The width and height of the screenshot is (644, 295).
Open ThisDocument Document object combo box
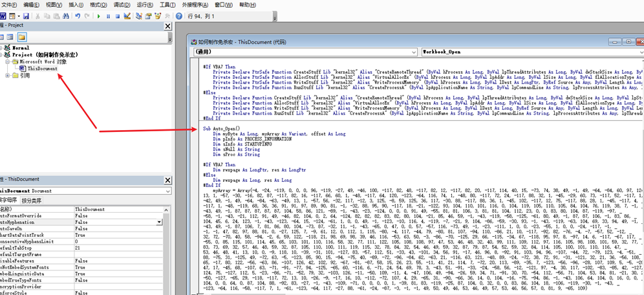pos(85,191)
